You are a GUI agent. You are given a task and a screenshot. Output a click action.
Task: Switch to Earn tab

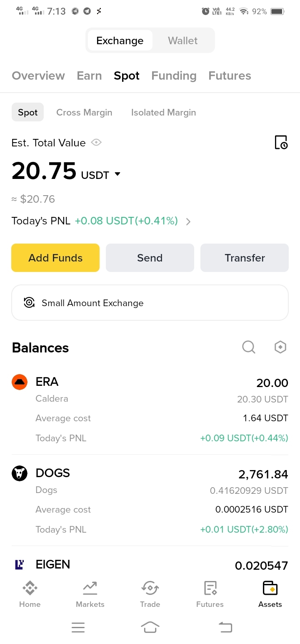tap(89, 75)
